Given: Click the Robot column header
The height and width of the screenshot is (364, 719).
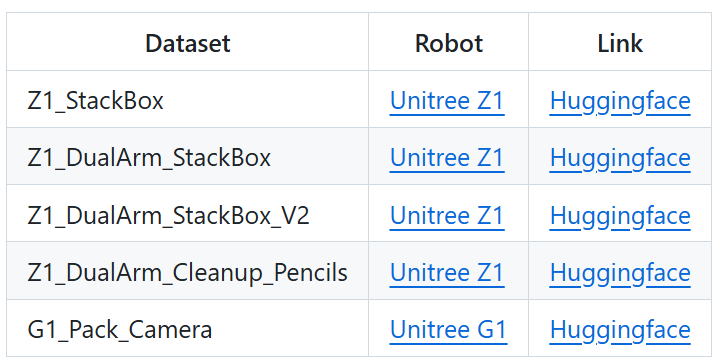Looking at the screenshot, I should (448, 43).
